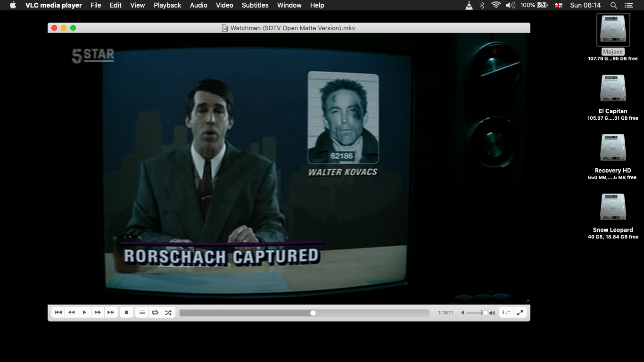Open Wi-Fi status menu
This screenshot has width=644, height=362.
point(496,5)
